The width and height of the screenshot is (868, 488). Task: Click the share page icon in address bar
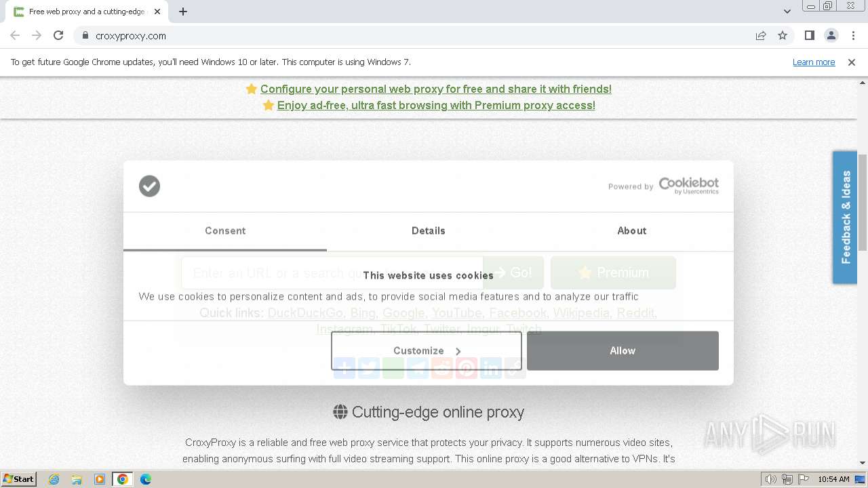click(x=761, y=35)
